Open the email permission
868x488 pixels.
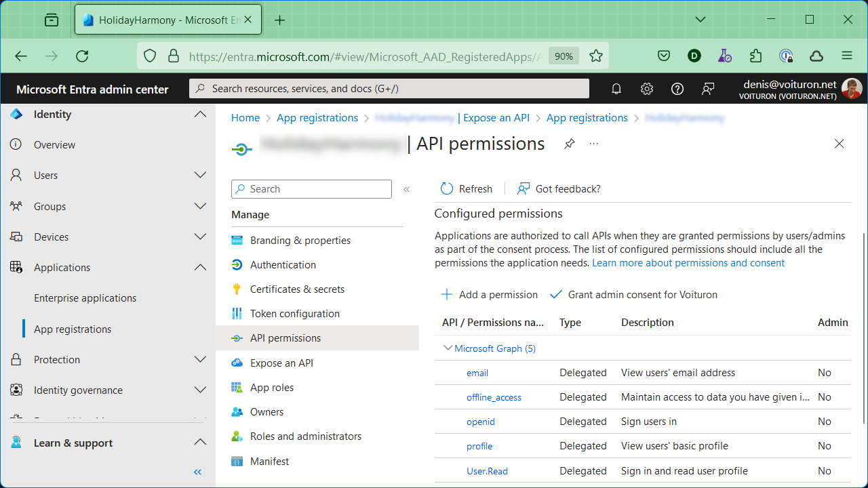point(477,373)
